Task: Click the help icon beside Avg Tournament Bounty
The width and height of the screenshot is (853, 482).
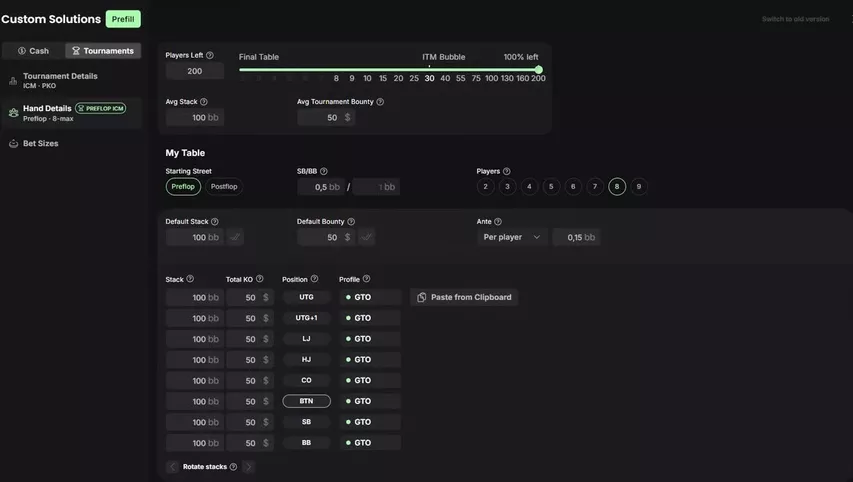Action: [380, 102]
